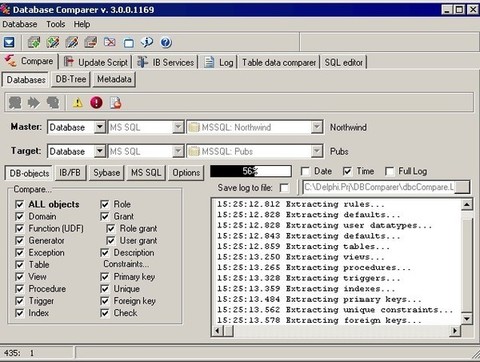
Task: Click the double arrow icon in compare toolbar
Action: click(x=34, y=103)
